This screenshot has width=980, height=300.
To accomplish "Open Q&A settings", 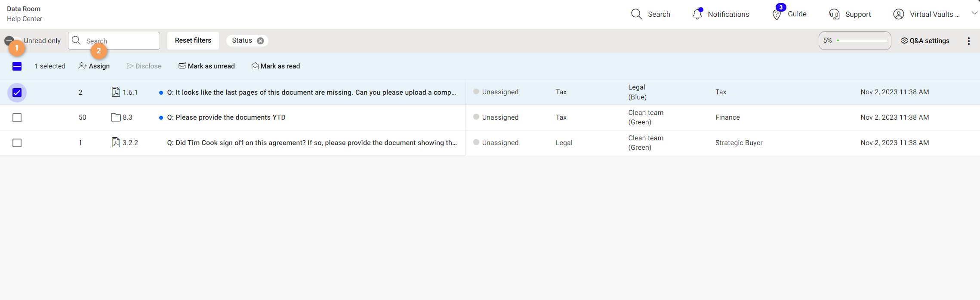I will 925,41.
